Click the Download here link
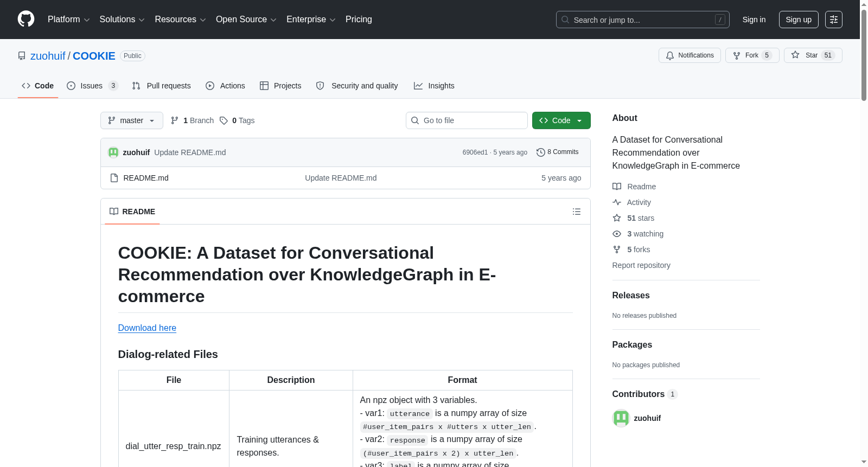868x467 pixels. click(147, 328)
